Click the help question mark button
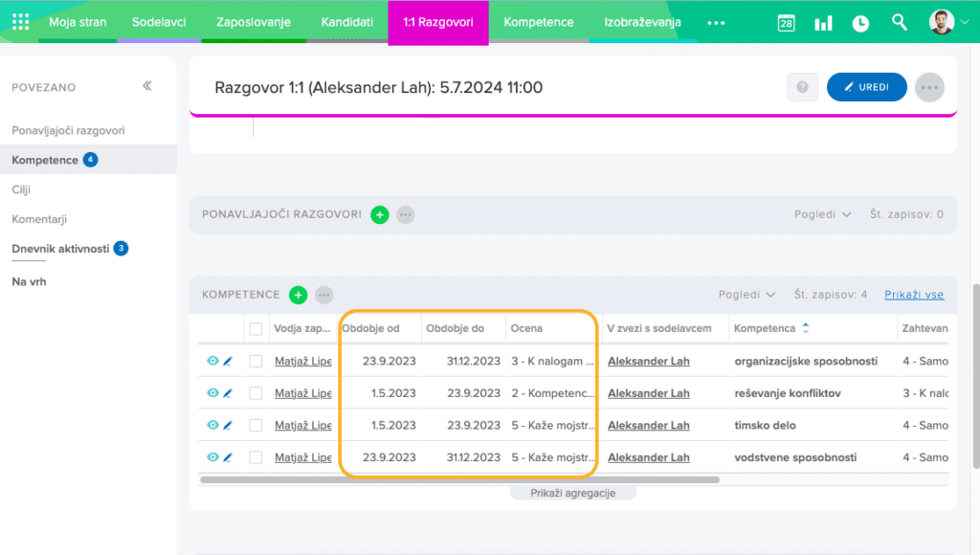Viewport: 980px width, 555px height. [x=802, y=87]
